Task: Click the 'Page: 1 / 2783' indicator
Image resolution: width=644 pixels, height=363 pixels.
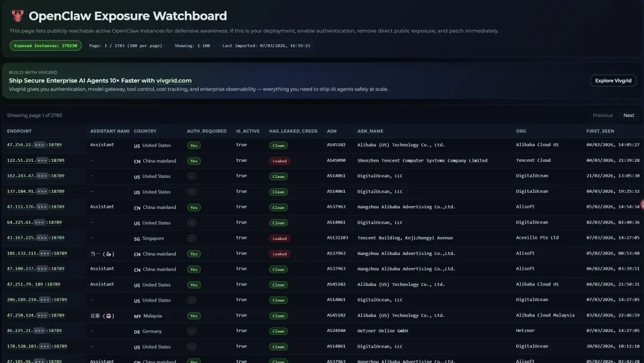Action: click(x=126, y=45)
